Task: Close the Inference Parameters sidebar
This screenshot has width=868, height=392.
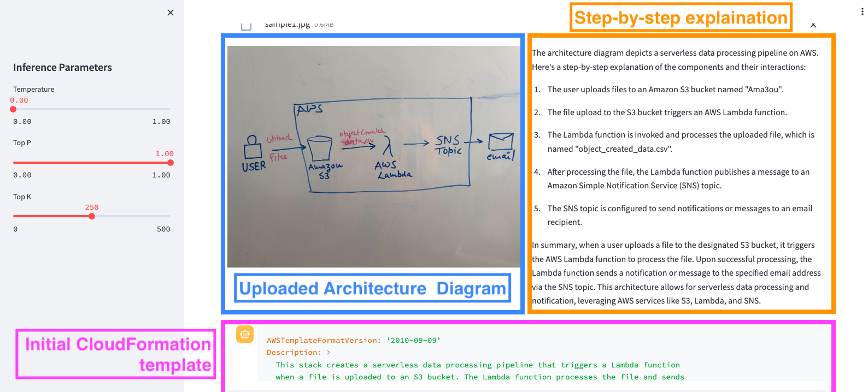Action: click(171, 13)
